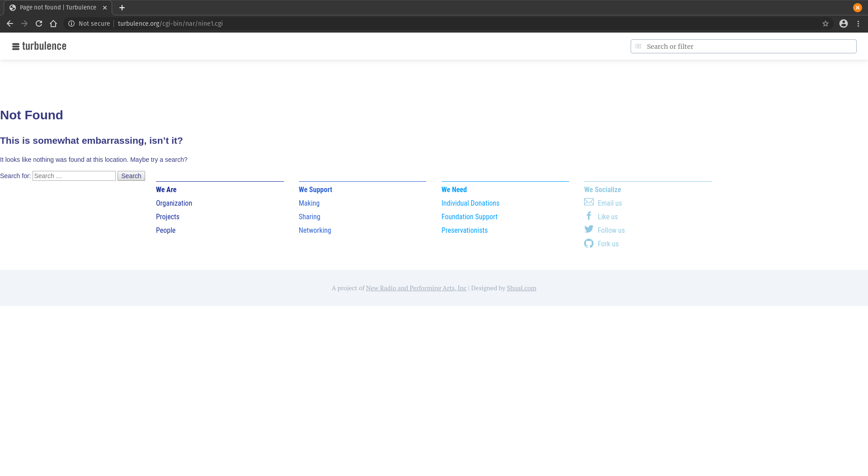The image size is (868, 476).
Task: Click the Not Found heading
Action: pyautogui.click(x=32, y=115)
